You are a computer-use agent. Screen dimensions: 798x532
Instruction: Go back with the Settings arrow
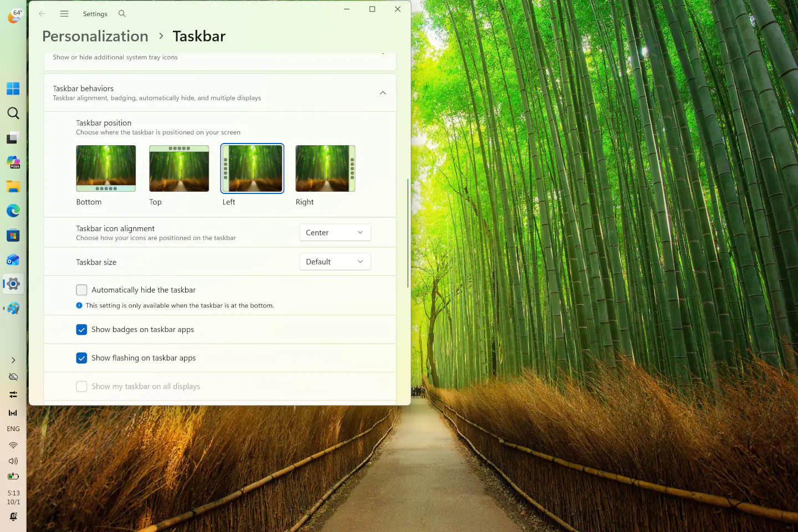pos(42,13)
